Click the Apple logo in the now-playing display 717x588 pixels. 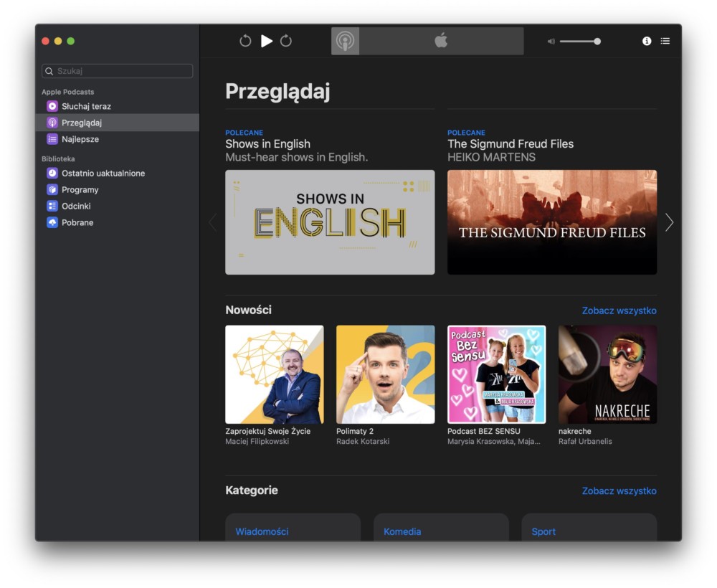click(x=441, y=41)
